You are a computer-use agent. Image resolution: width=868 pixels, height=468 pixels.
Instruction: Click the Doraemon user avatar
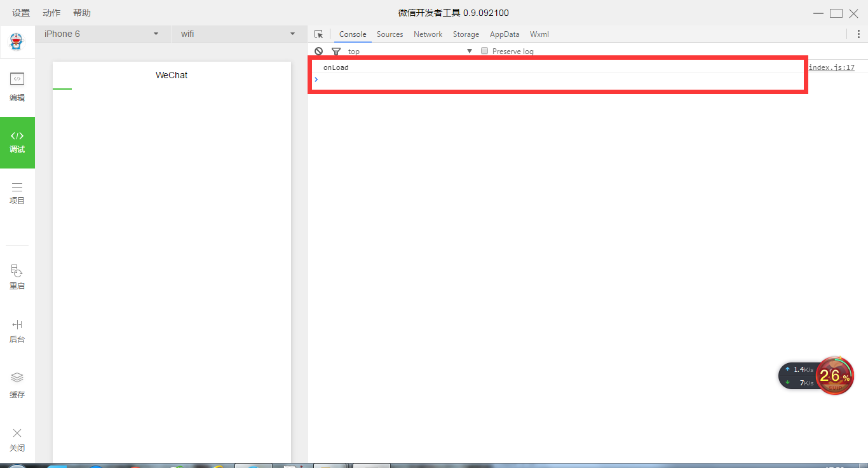pyautogui.click(x=17, y=42)
